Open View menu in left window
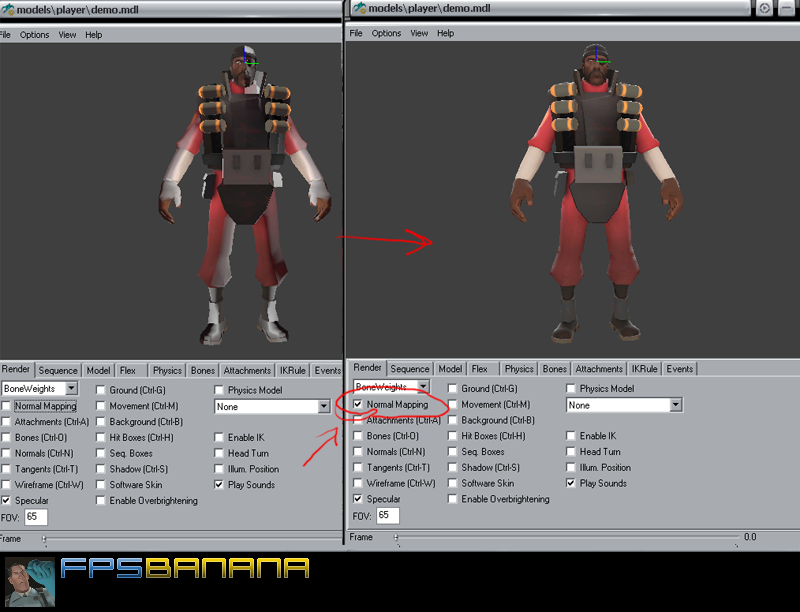Screen dimensions: 800x612 click(67, 35)
